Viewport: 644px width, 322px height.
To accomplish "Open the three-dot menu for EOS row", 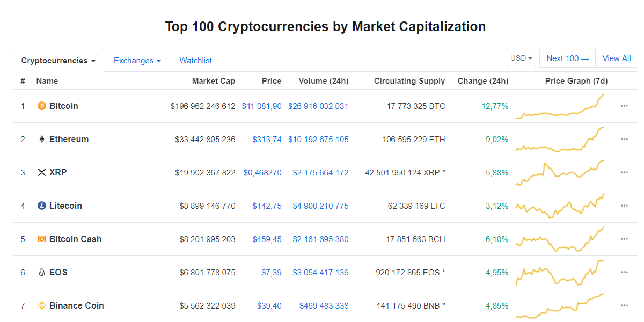I will [624, 273].
